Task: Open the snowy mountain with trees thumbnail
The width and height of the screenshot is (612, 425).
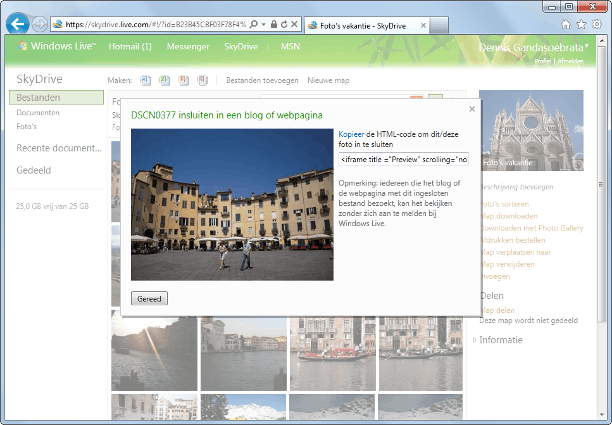Action: [x=243, y=407]
